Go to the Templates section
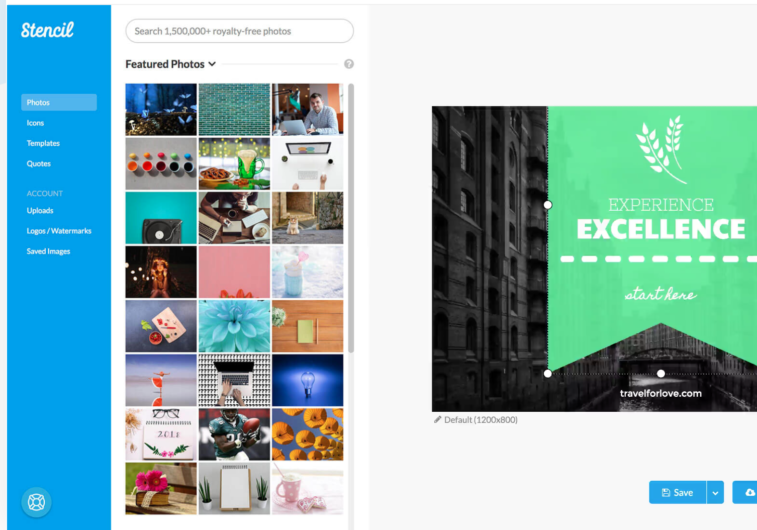Viewport: 757px width, 530px height. [43, 143]
